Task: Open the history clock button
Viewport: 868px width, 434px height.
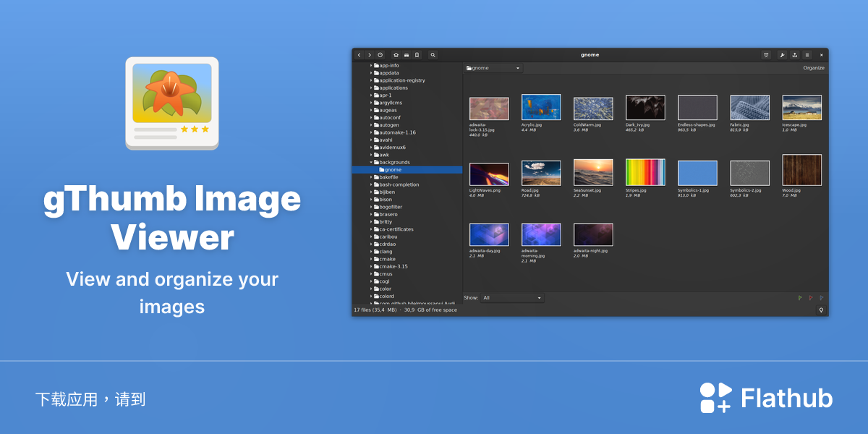Action: (380, 55)
